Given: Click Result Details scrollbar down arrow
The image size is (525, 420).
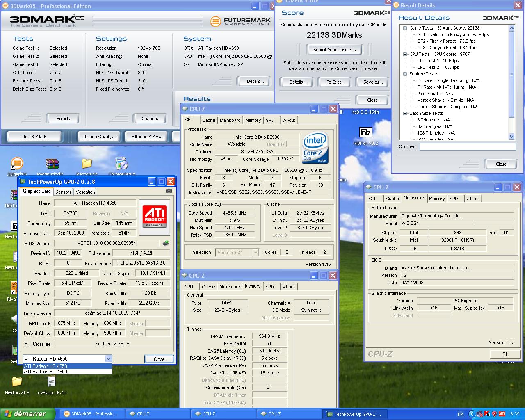Looking at the screenshot, I should point(511,136).
